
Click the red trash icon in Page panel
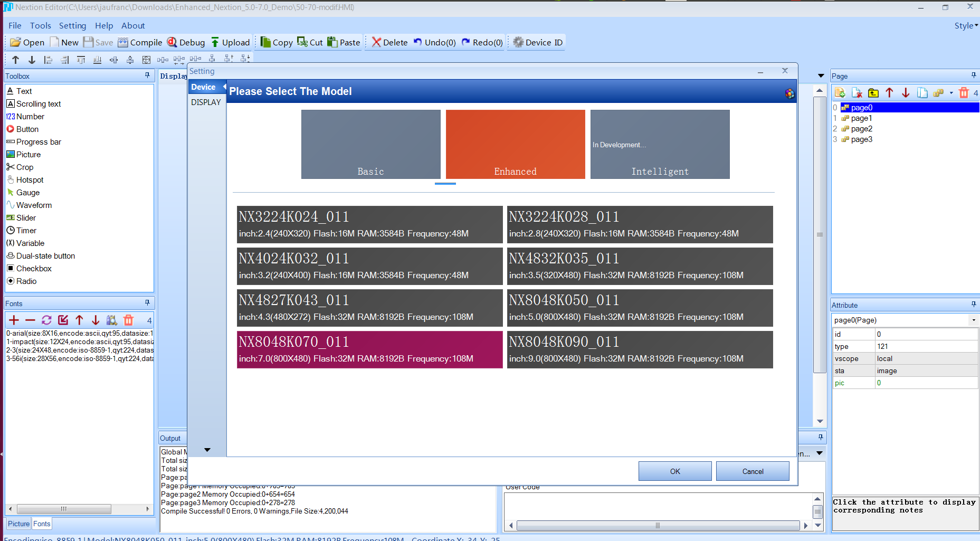point(964,93)
